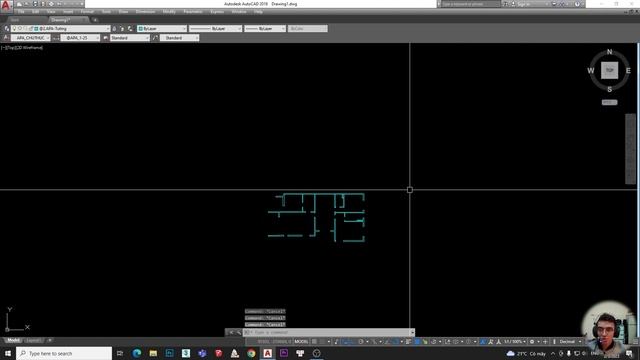Click the S compass letter on ViewCube
640x360 pixels.
(x=609, y=89)
